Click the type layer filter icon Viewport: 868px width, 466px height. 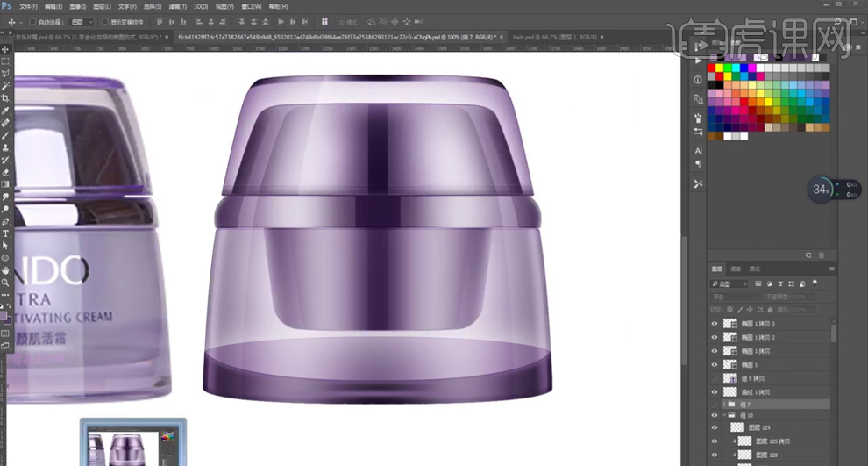coord(780,284)
